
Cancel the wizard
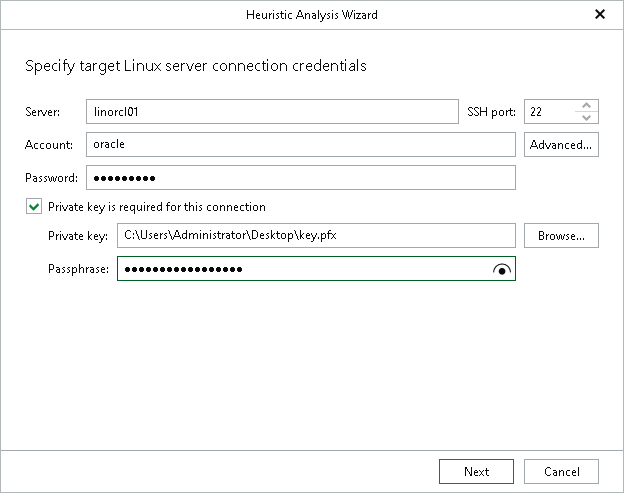coord(561,472)
